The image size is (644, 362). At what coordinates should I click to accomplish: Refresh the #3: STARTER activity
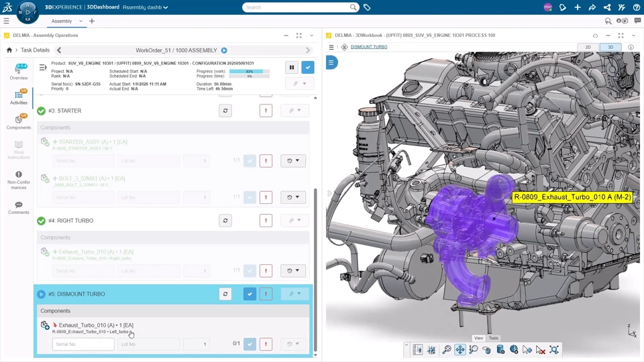tap(225, 111)
